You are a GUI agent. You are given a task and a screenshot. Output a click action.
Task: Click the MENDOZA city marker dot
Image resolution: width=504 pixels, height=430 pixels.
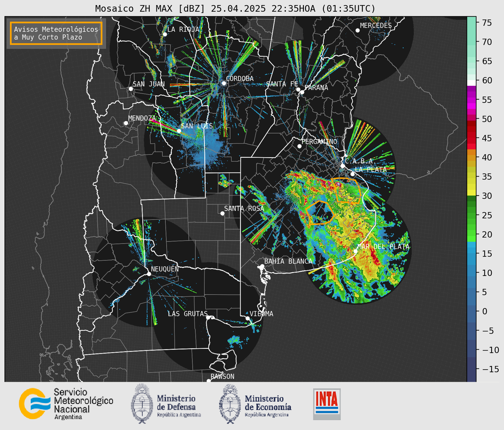(x=126, y=123)
